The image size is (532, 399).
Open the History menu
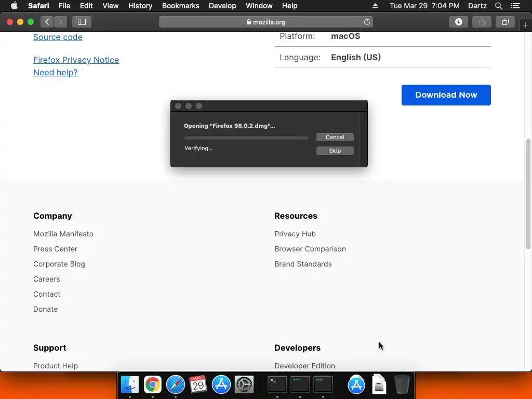(140, 6)
